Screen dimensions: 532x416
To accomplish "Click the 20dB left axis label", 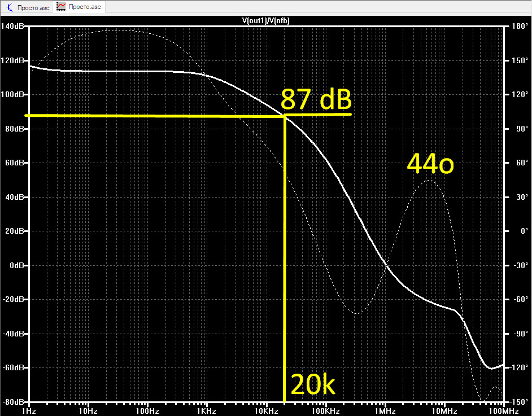I will 15,231.
